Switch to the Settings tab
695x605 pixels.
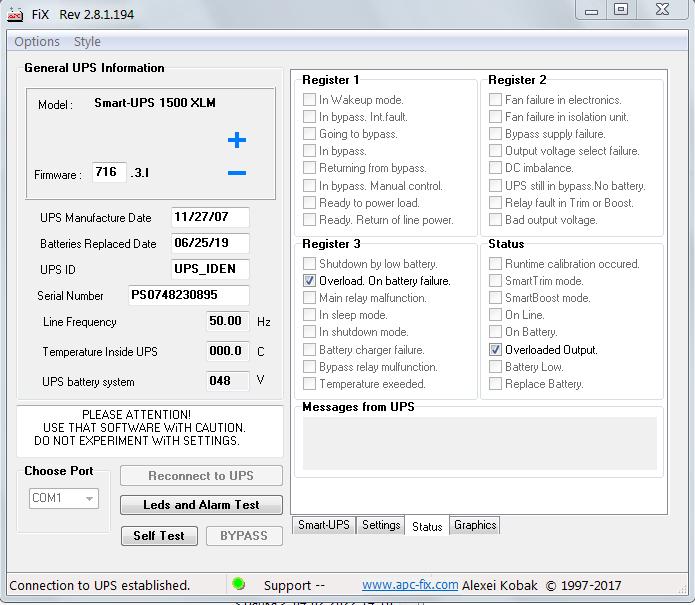pyautogui.click(x=381, y=525)
